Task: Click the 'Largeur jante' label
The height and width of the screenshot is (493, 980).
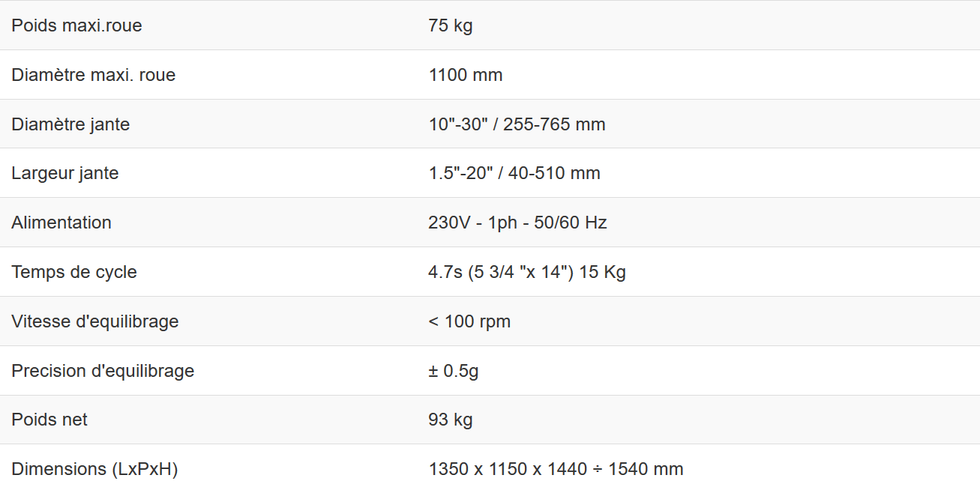Action: click(65, 173)
